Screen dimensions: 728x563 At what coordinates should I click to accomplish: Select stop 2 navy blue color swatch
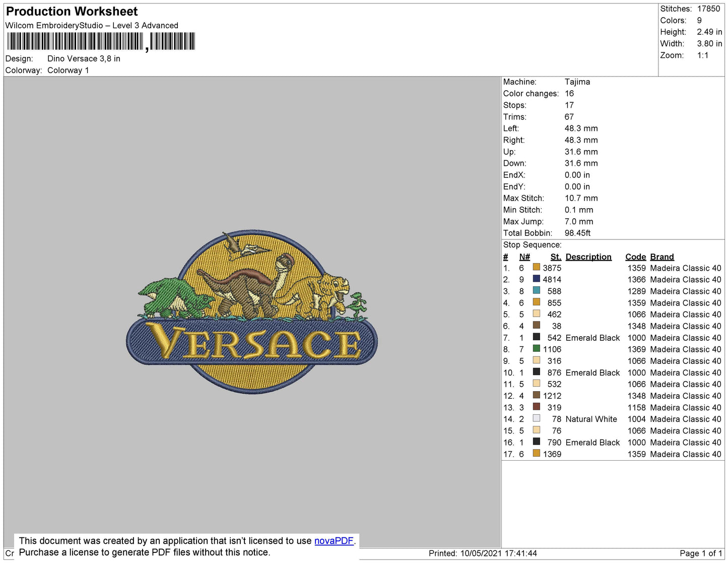(x=537, y=279)
